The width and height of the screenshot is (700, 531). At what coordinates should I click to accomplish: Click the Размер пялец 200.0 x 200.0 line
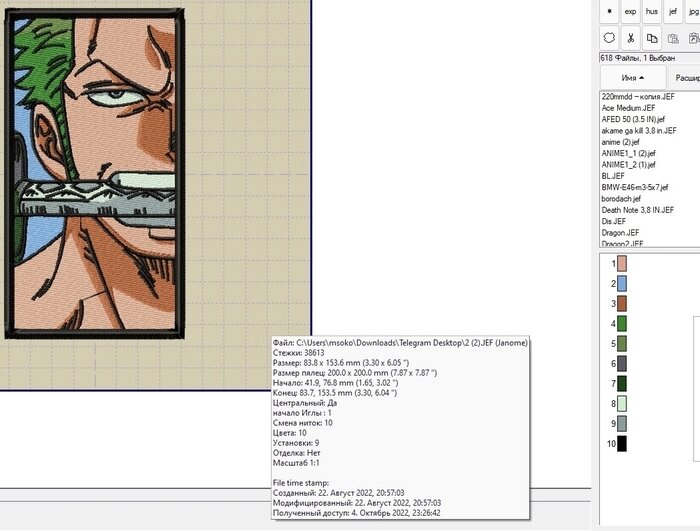click(355, 372)
